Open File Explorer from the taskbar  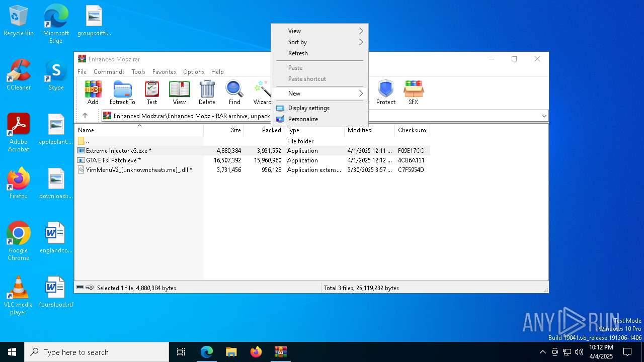(x=231, y=352)
